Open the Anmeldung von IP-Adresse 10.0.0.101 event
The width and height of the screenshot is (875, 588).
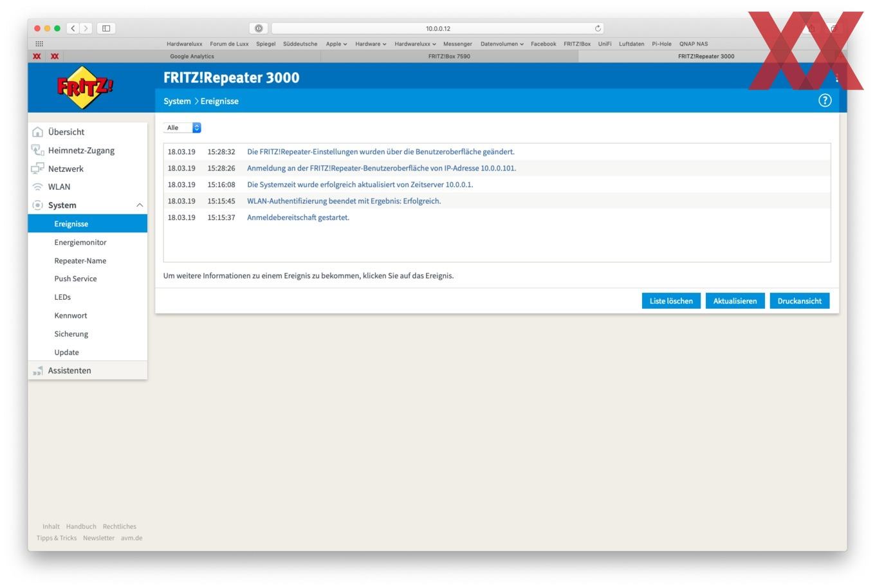pyautogui.click(x=382, y=169)
